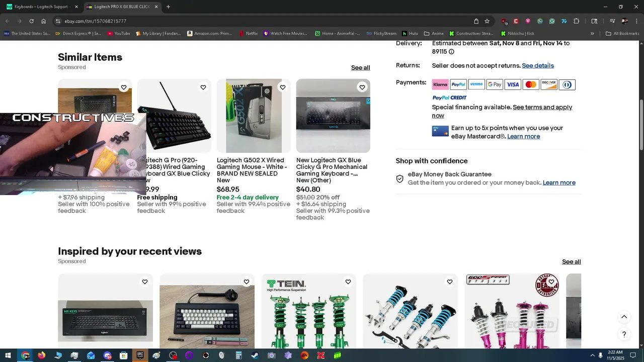Open the Anime bookmarks folder
Image resolution: width=644 pixels, height=362 pixels.
pyautogui.click(x=434, y=34)
